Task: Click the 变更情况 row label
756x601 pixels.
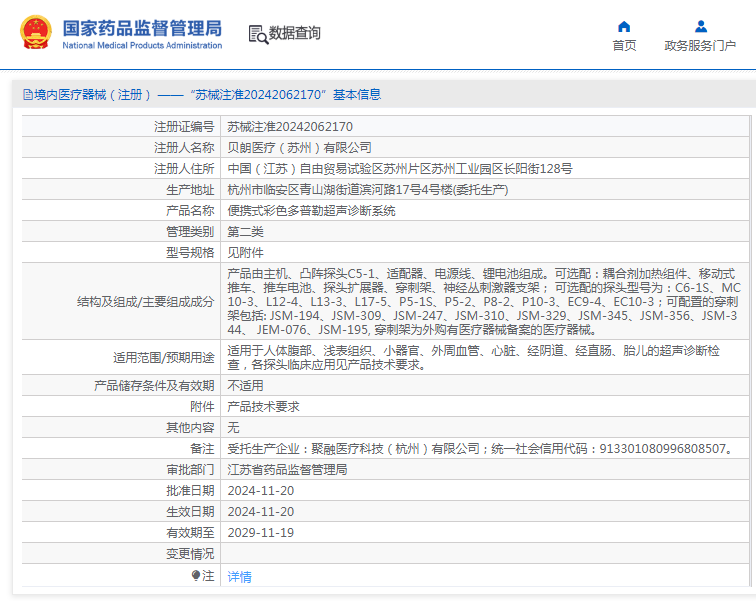Action: 190,554
